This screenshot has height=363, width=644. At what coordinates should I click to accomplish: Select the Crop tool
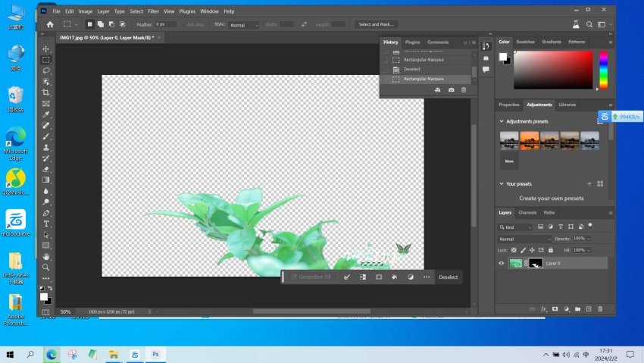pos(46,92)
